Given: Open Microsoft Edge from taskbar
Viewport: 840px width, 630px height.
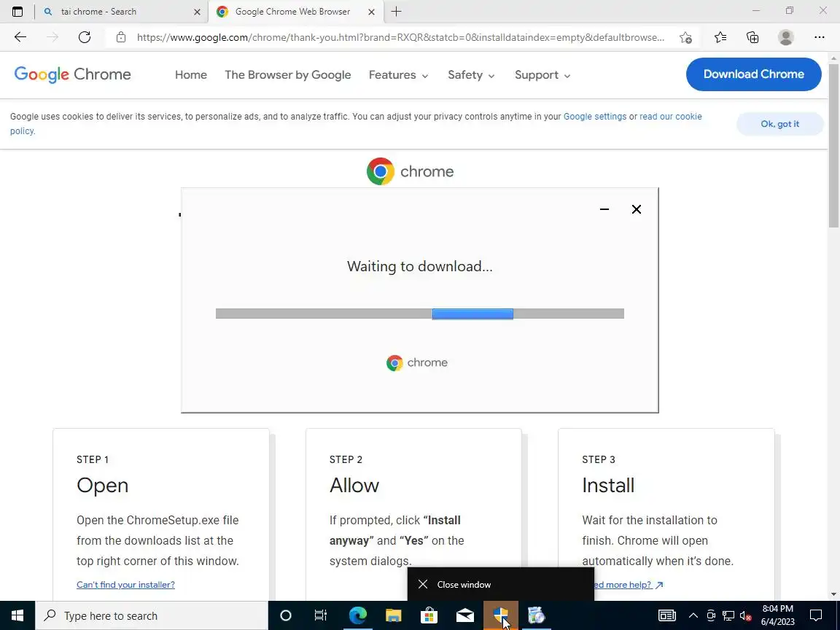Looking at the screenshot, I should [357, 615].
